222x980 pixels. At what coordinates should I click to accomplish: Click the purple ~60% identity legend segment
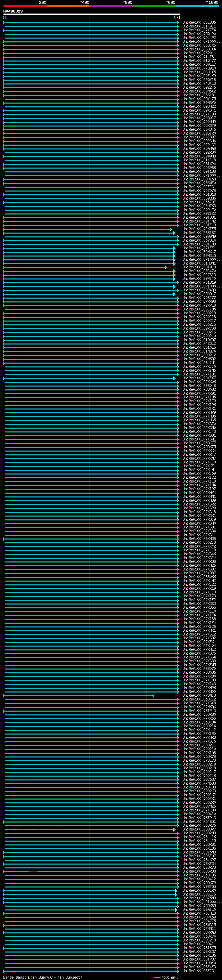pyautogui.click(x=111, y=6)
